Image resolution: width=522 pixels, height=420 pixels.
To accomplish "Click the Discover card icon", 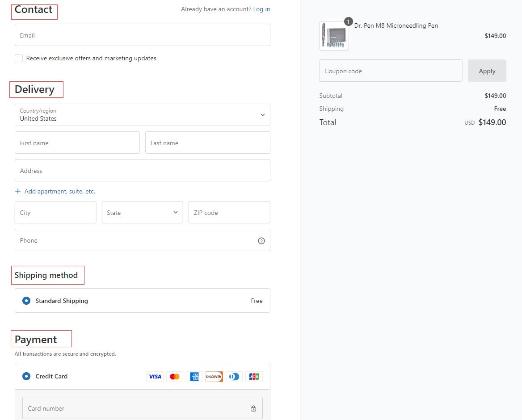I will [x=214, y=377].
